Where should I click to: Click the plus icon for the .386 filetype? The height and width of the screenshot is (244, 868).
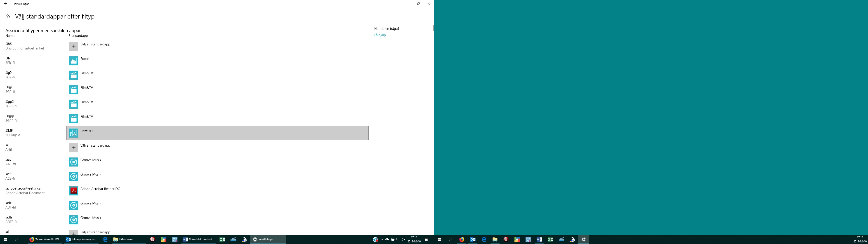(x=73, y=46)
